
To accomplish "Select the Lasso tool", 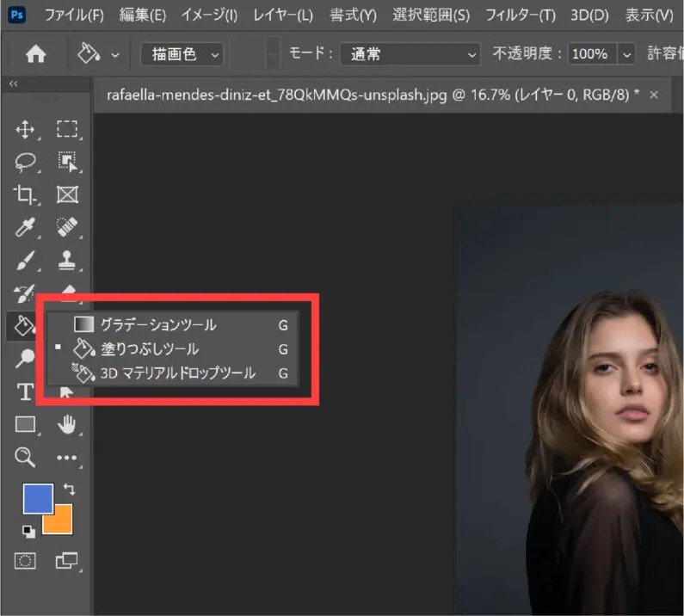I will click(25, 162).
